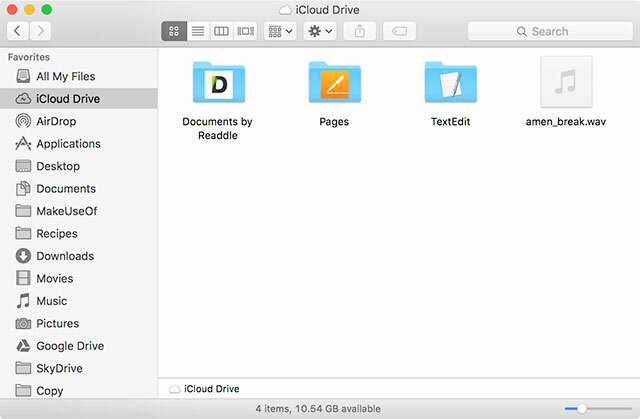Maximize the window with green button
This screenshot has height=419, width=640.
click(x=47, y=9)
